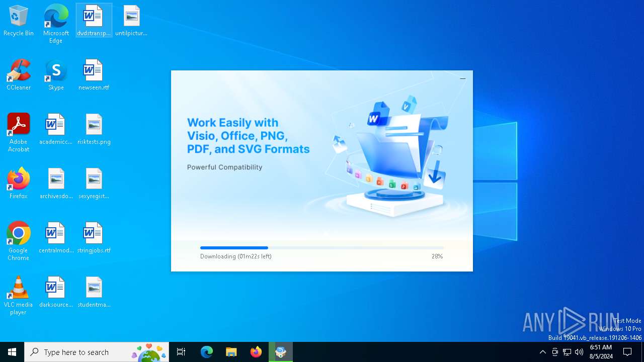Select the dvdstransp Word document icon

point(94,21)
